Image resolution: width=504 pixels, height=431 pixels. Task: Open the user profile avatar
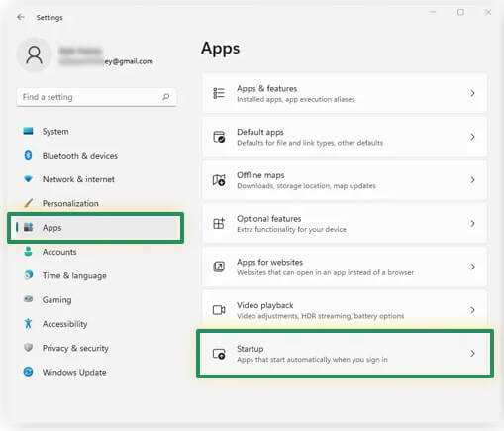tap(35, 54)
